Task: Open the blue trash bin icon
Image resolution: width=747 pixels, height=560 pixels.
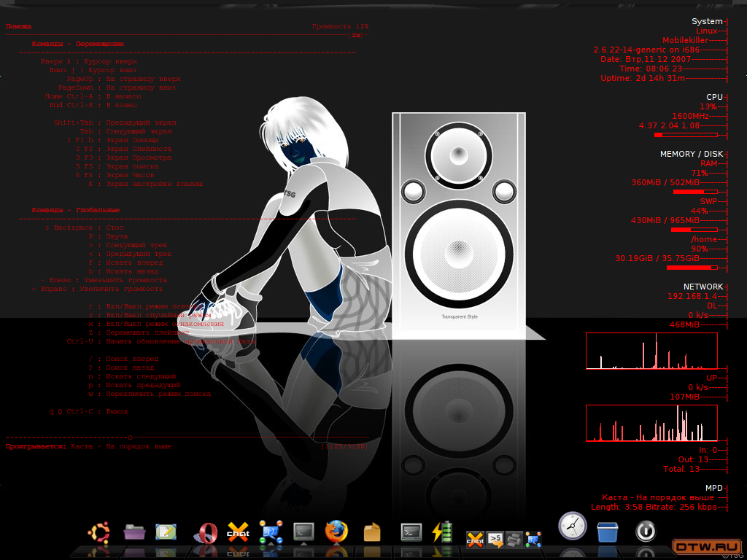Action: coord(608,532)
